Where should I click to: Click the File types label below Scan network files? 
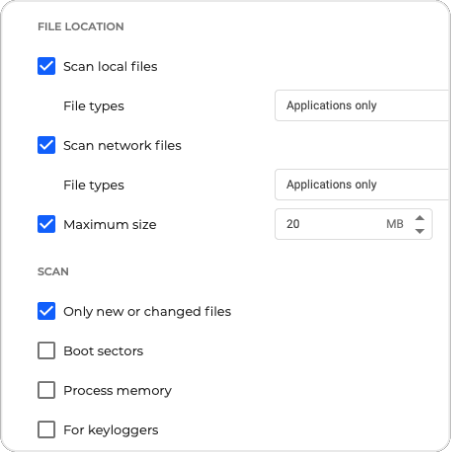[x=94, y=185]
